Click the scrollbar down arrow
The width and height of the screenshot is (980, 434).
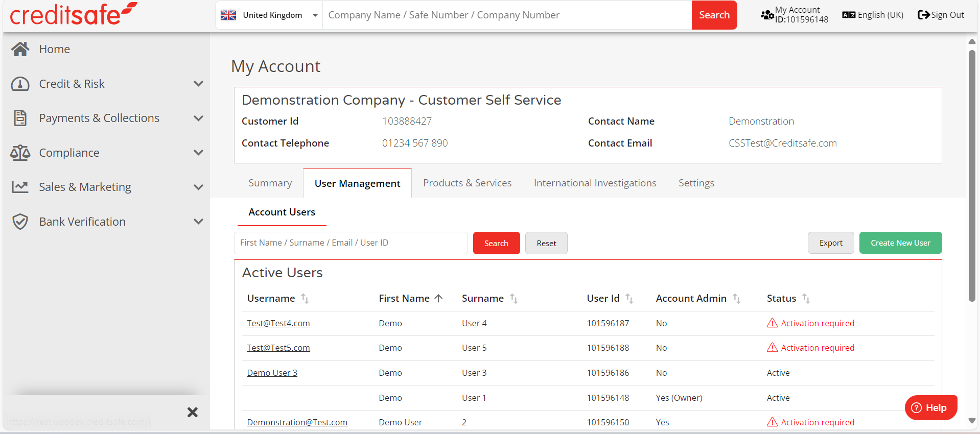pos(972,421)
